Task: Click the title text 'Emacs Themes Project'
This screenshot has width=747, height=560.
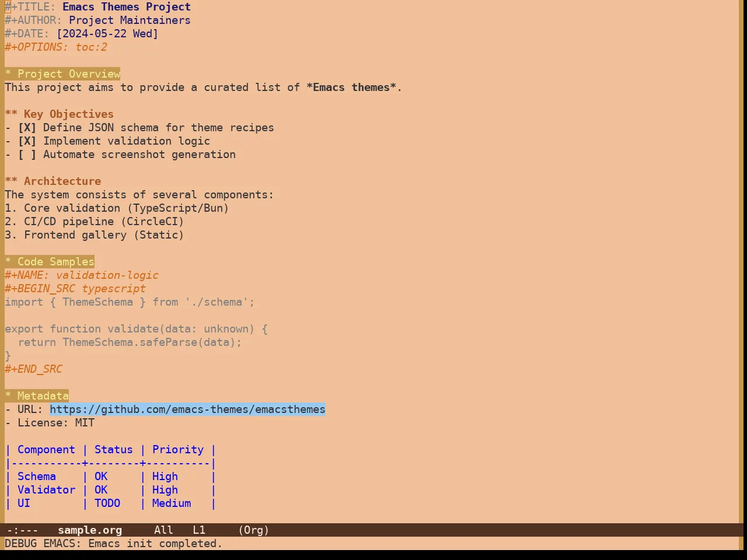Action: [127, 7]
